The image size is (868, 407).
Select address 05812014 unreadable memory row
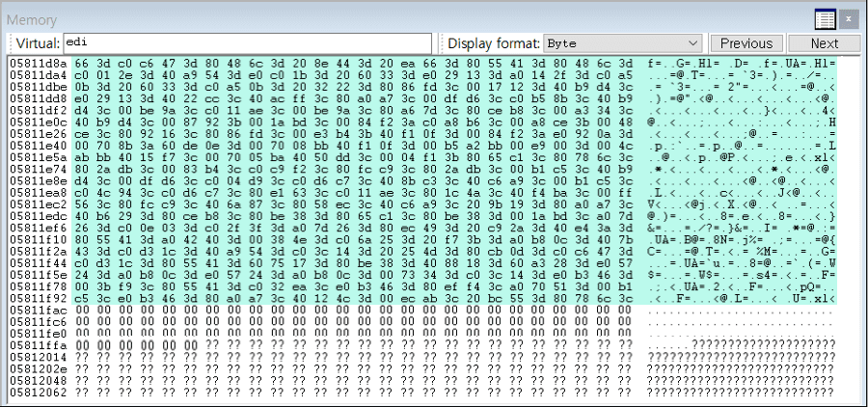tap(39, 356)
